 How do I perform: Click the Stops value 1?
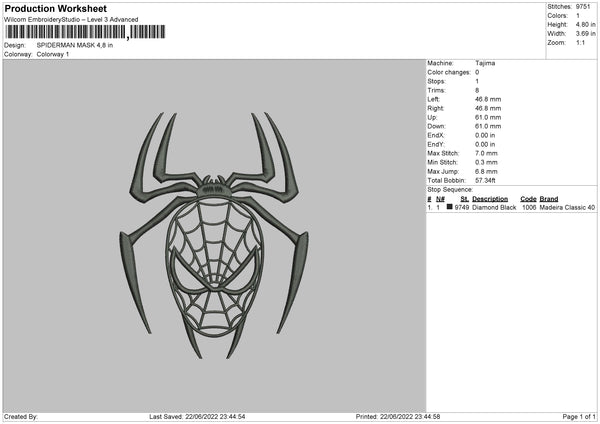click(x=477, y=81)
